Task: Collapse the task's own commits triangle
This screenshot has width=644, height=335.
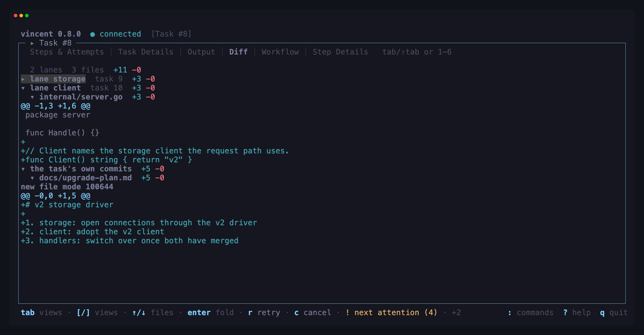Action: pos(23,169)
